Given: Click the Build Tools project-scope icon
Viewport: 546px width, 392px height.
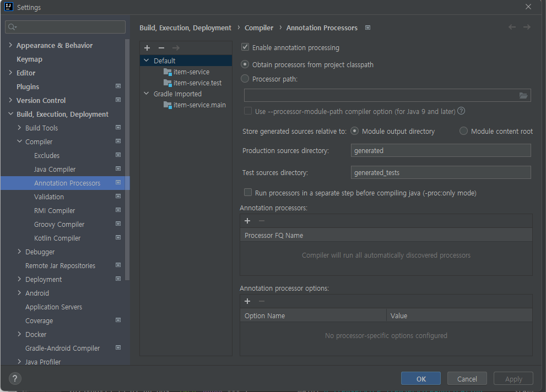Looking at the screenshot, I should (118, 127).
